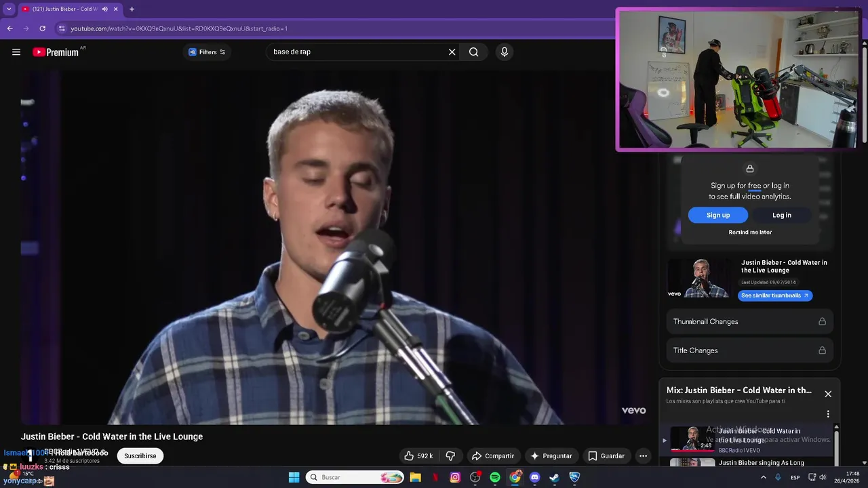Click the analytics panel video thumbnail
Screen dimensions: 868x488
pos(701,278)
